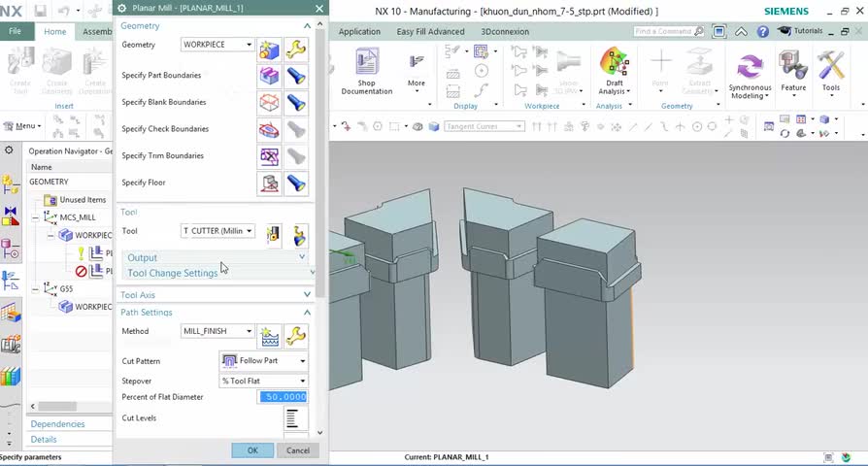868x466 pixels.
Task: Click the wrench Edit icon in Geometry row
Action: [x=296, y=50]
